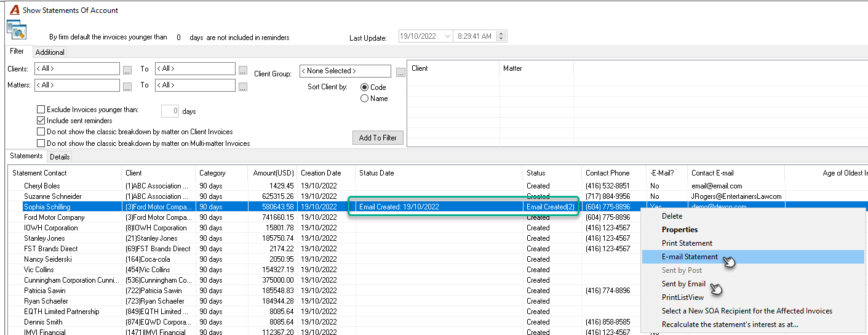868x335 pixels.
Task: Click the Last Update time stepper arrows
Action: point(501,36)
